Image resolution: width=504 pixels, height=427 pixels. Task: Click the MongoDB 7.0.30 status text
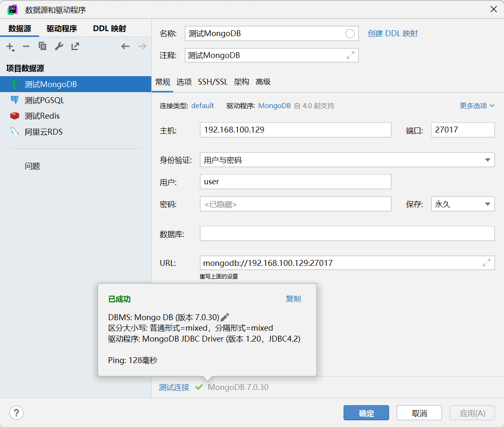(238, 387)
